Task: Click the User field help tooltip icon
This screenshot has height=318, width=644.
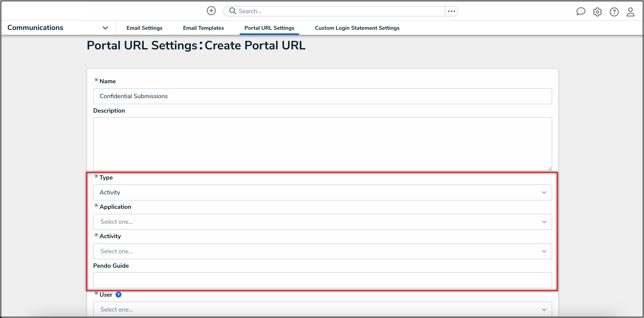Action: [118, 294]
